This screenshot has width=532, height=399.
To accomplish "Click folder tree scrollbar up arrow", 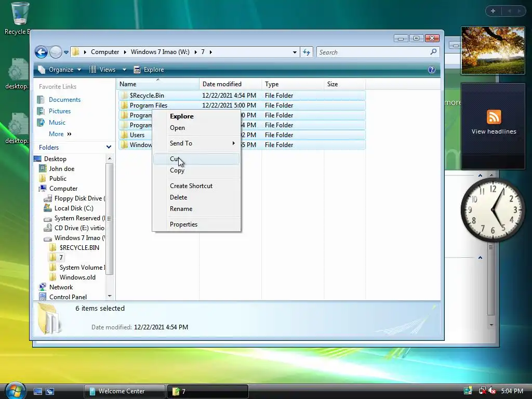I will tap(109, 158).
